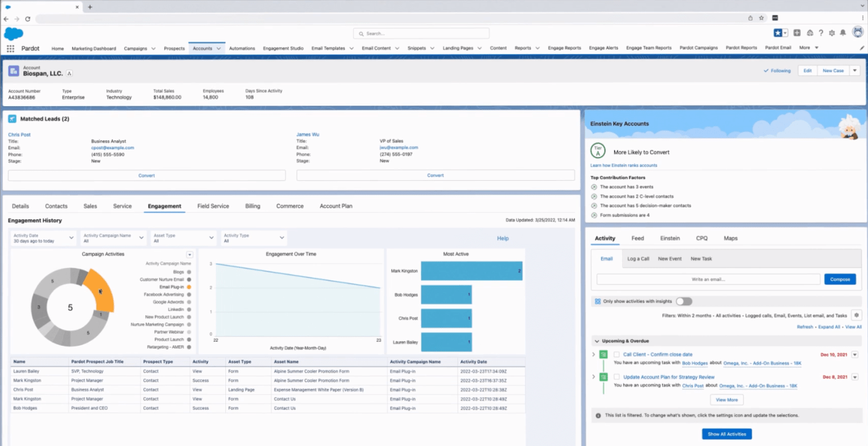Click the Compose button
The image size is (868, 446).
pyautogui.click(x=840, y=279)
